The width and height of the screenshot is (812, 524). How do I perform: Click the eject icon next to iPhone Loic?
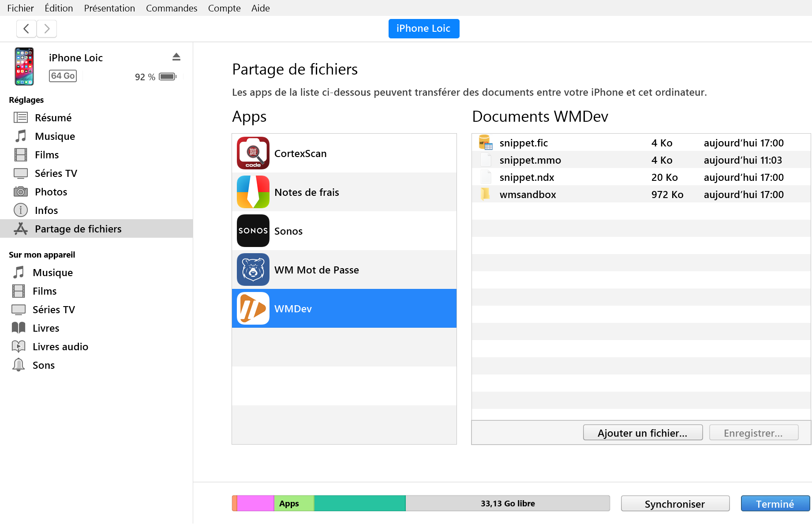coord(176,57)
